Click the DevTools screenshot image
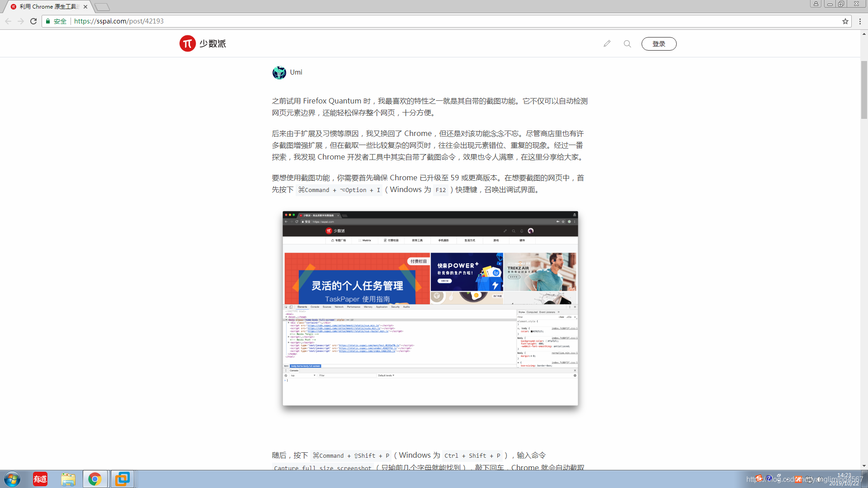Viewport: 868px width, 488px height. [x=430, y=308]
